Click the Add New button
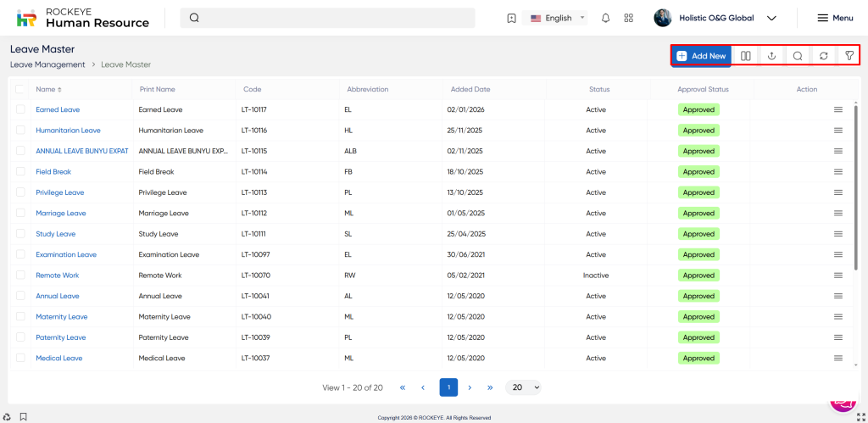 coord(701,56)
